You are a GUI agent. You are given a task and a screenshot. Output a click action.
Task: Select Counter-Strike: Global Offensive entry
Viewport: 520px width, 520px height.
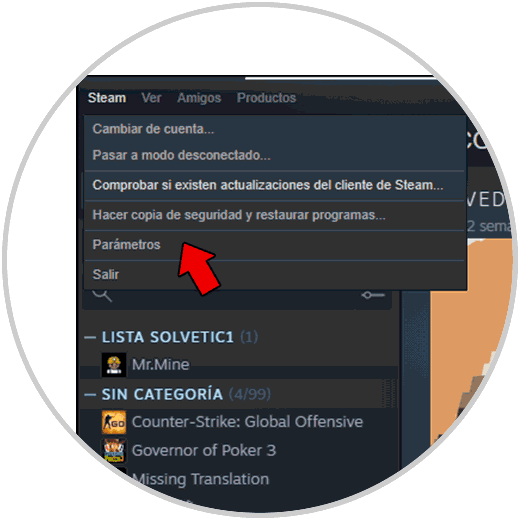point(247,422)
